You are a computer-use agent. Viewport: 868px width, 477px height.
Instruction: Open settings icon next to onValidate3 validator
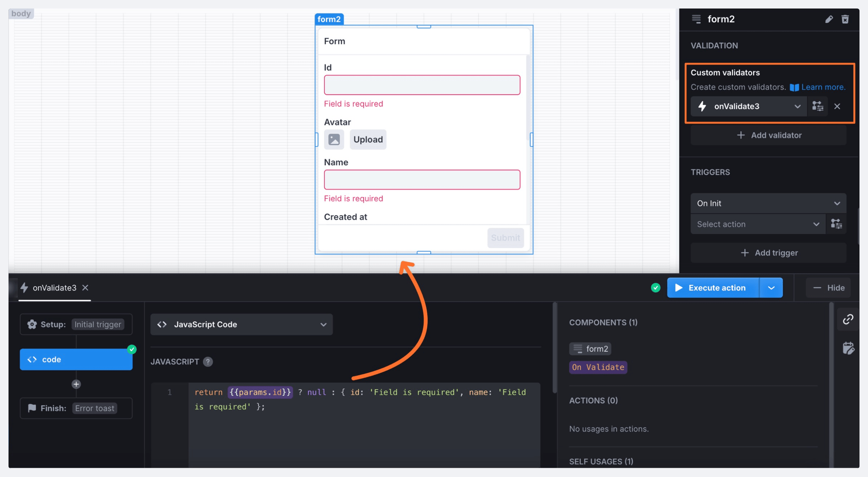817,106
